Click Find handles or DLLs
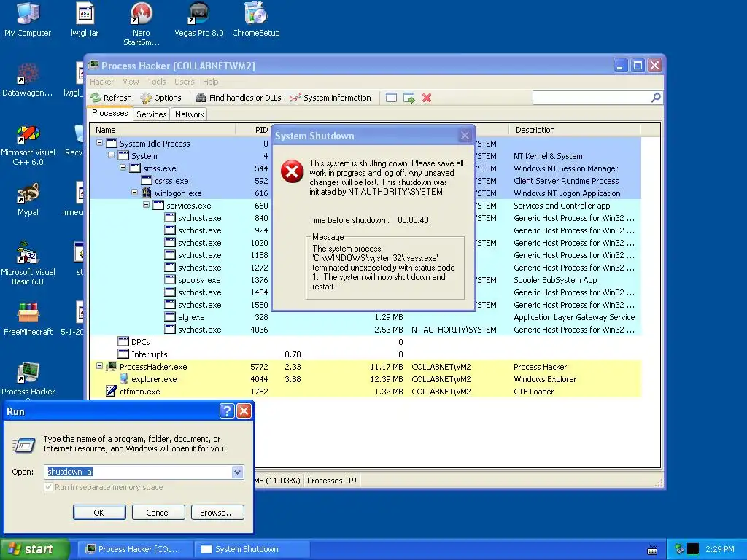The height and width of the screenshot is (560, 747). (239, 98)
